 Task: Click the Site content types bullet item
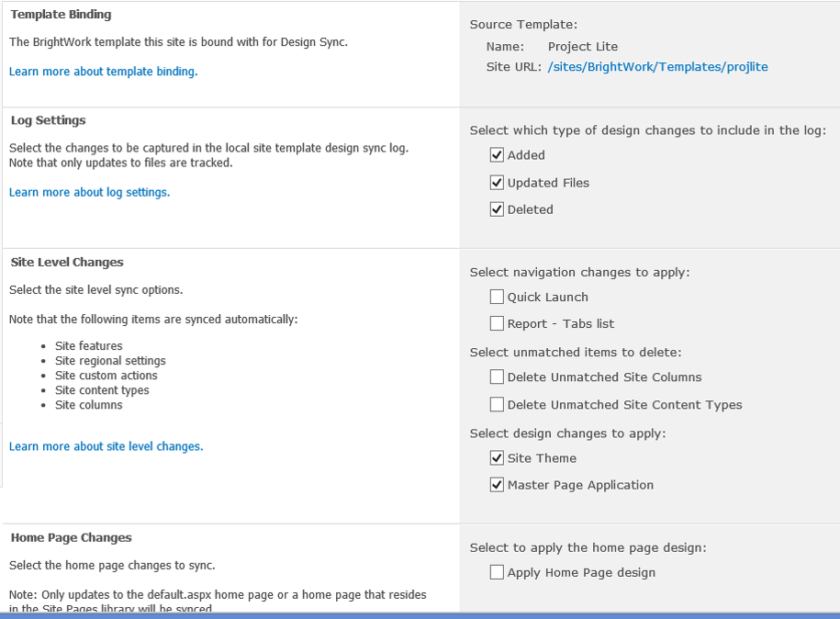[102, 390]
